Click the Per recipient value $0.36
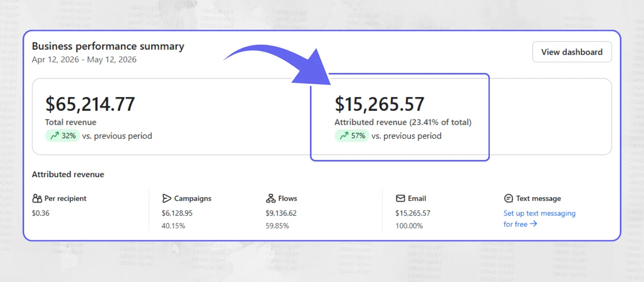 41,213
